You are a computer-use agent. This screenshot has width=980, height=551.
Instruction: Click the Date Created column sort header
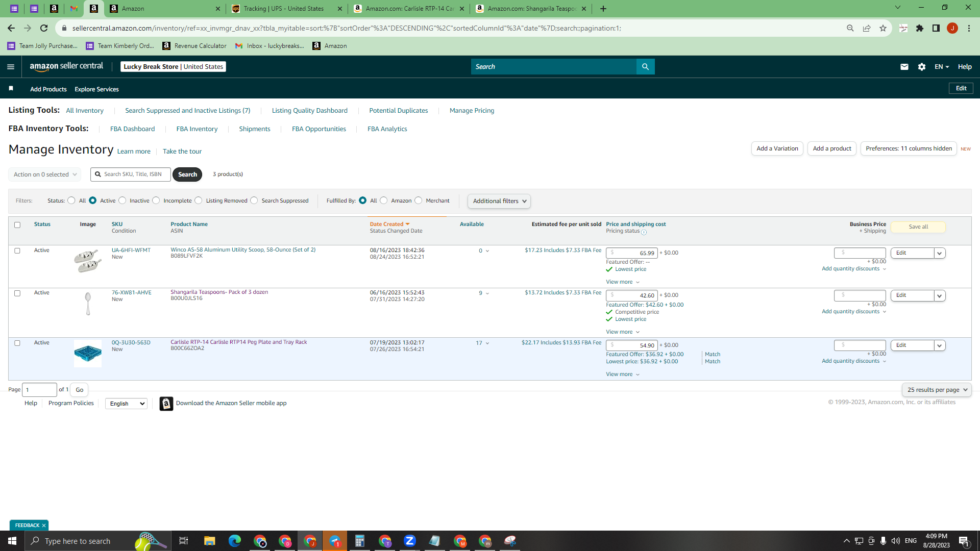(x=390, y=224)
